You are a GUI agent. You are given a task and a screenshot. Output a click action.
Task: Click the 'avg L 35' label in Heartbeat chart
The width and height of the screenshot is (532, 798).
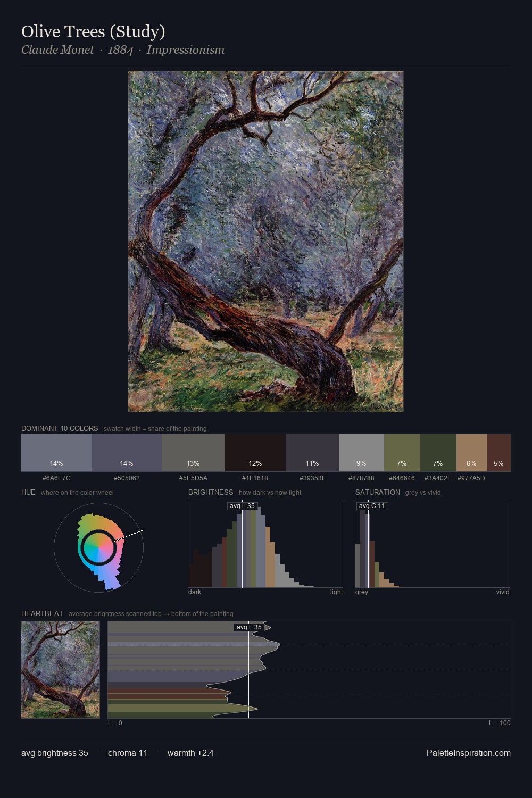[x=249, y=627]
